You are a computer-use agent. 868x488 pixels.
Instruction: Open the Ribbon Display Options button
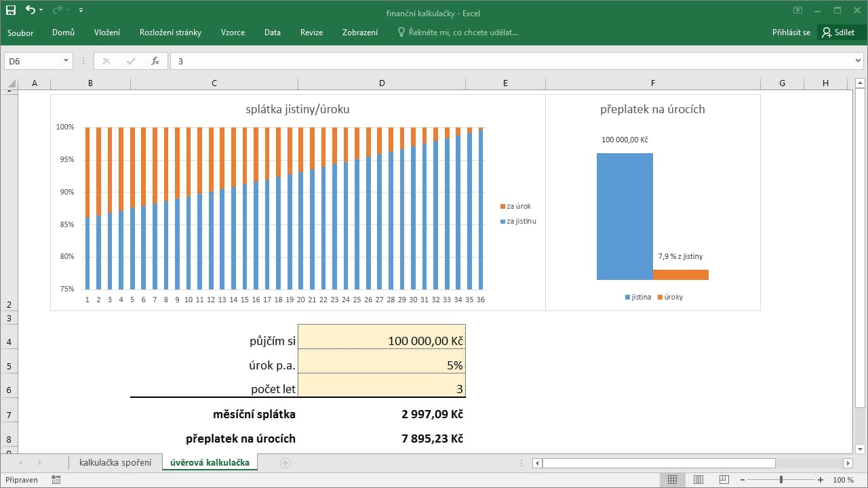click(797, 11)
